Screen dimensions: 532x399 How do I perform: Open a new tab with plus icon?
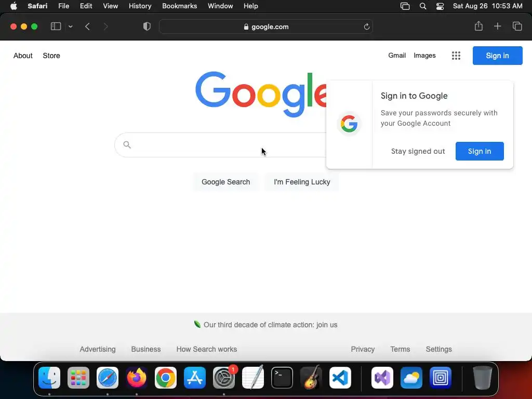click(497, 26)
